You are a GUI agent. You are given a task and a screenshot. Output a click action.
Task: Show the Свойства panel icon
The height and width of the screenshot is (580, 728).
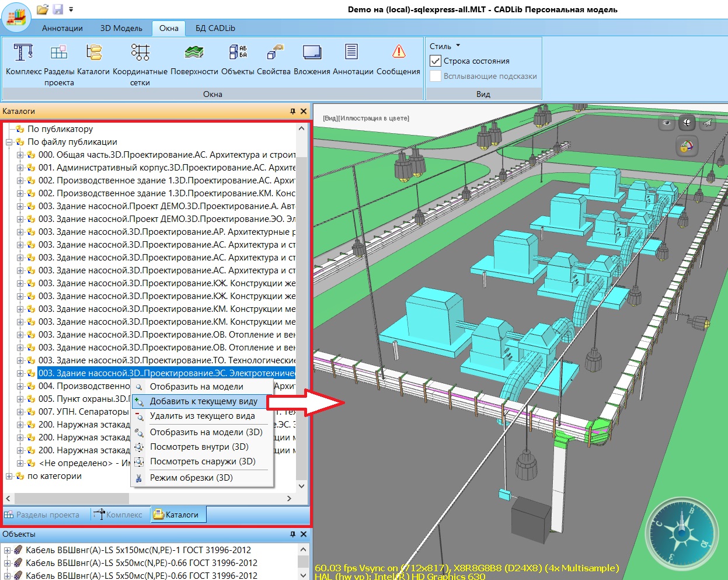point(274,53)
